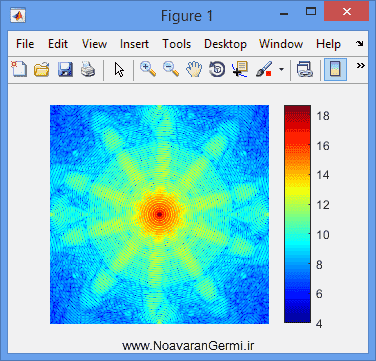Open the Tools menu

coord(177,44)
